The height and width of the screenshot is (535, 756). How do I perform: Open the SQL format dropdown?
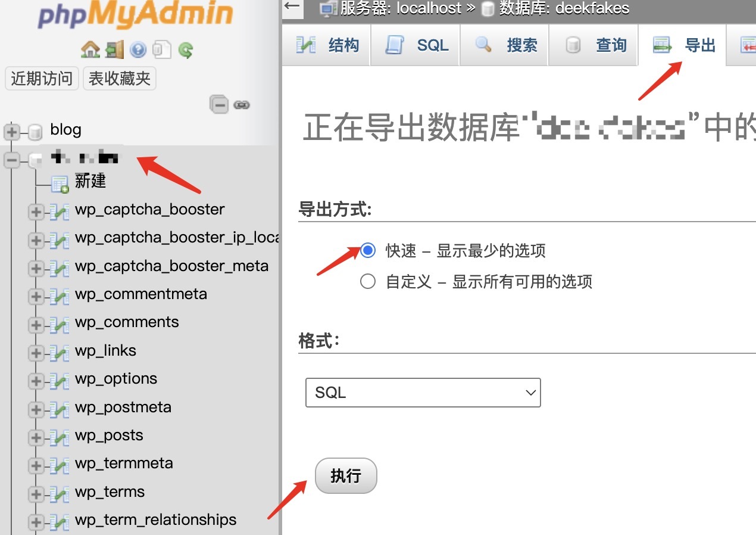click(423, 393)
